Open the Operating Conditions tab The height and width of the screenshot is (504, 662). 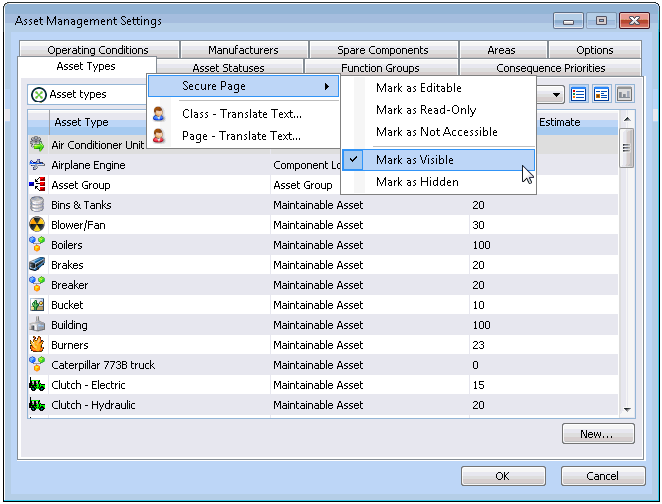[98, 50]
